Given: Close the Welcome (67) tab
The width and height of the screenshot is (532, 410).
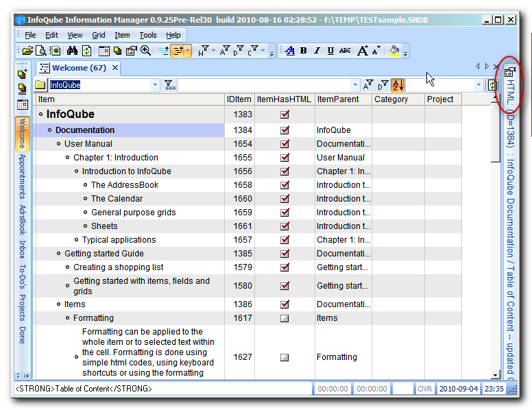Looking at the screenshot, I should click(x=115, y=68).
